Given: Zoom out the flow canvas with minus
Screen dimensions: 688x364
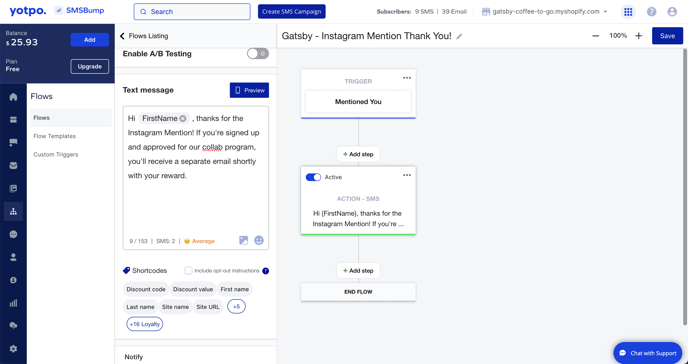Looking at the screenshot, I should pyautogui.click(x=595, y=36).
